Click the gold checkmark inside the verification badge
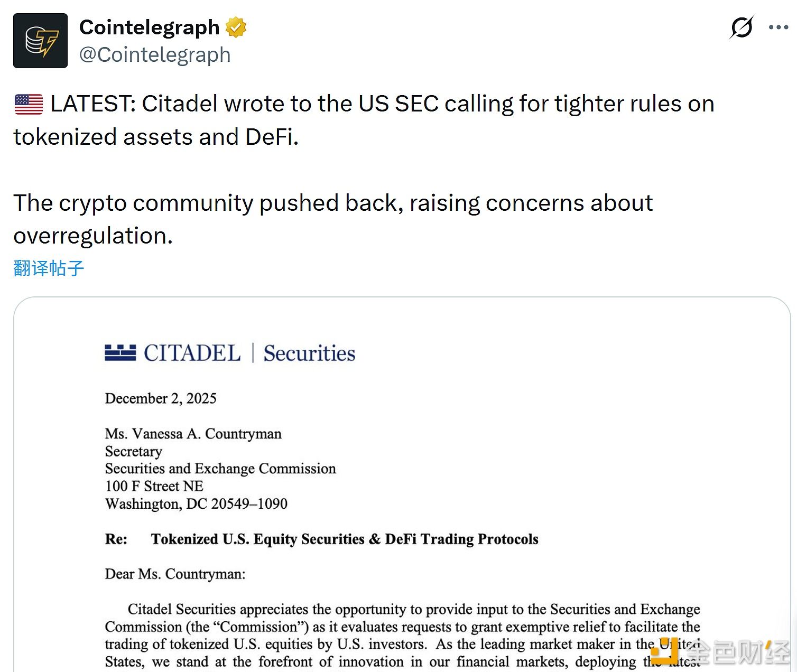The width and height of the screenshot is (797, 672). tap(236, 27)
